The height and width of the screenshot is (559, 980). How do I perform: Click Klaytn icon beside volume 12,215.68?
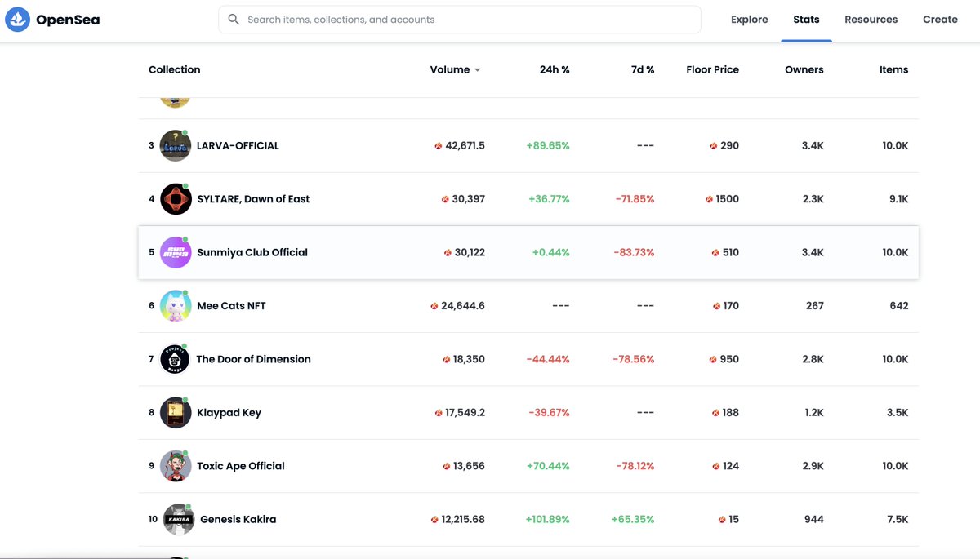point(434,520)
